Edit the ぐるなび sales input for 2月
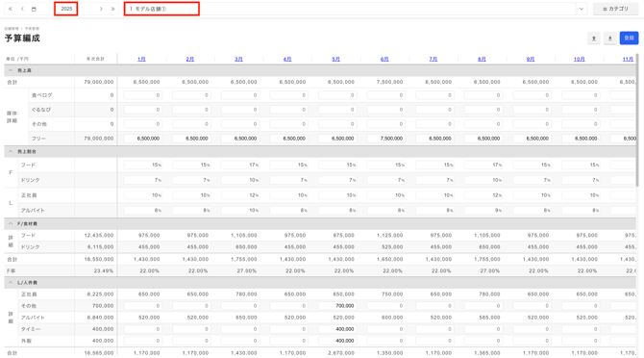 191,110
